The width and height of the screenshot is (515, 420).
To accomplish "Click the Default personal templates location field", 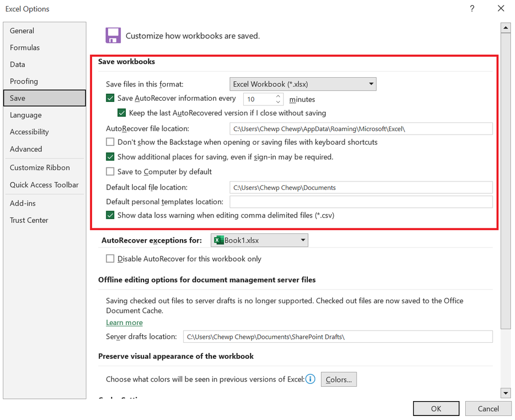I will tap(361, 201).
